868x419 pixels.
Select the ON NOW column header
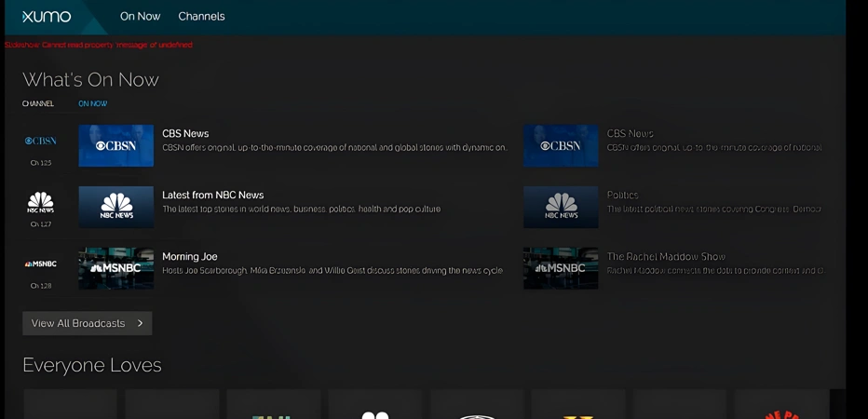point(93,103)
